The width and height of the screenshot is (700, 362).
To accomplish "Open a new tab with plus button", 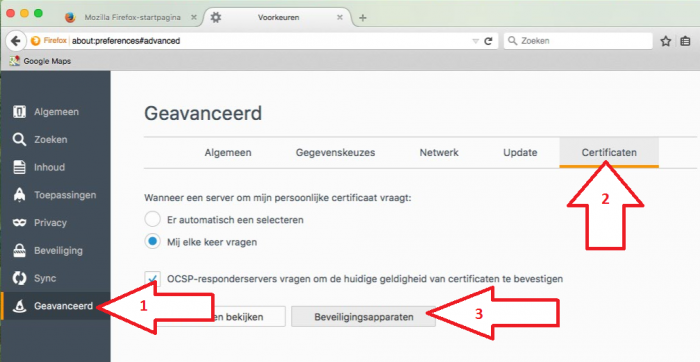I will [x=363, y=18].
